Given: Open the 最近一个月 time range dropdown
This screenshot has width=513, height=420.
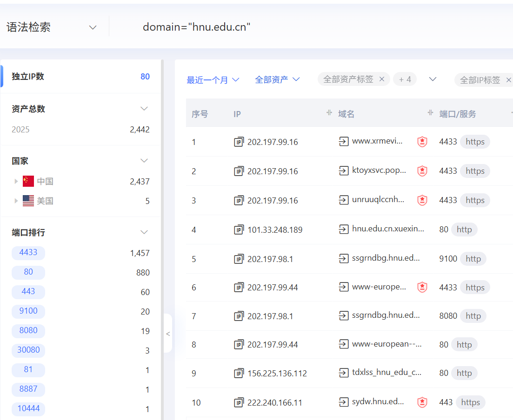Looking at the screenshot, I should coord(213,80).
